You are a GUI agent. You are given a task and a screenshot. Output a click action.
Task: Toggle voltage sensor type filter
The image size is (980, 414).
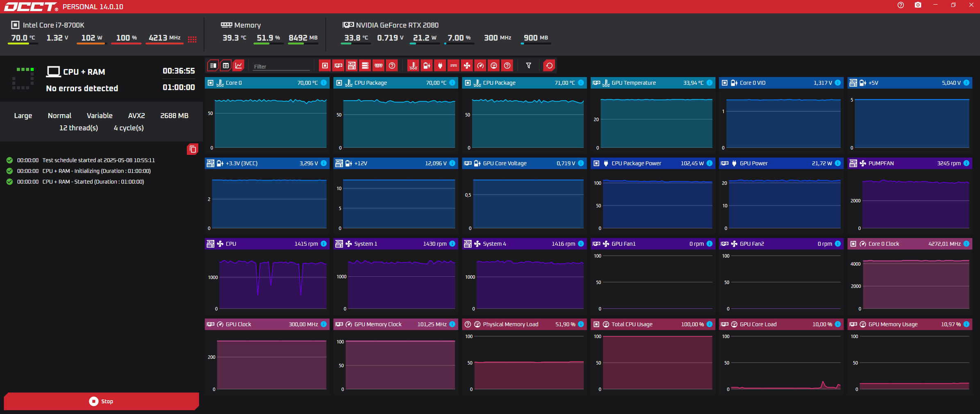(427, 66)
